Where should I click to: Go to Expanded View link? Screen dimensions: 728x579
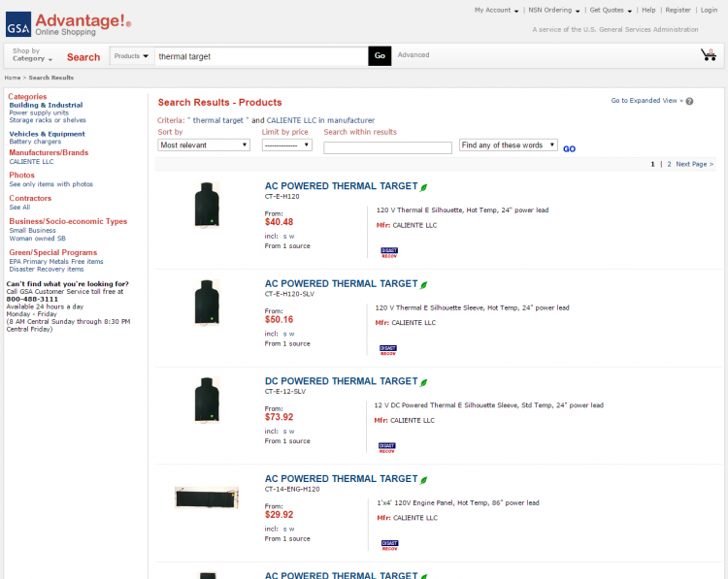646,101
